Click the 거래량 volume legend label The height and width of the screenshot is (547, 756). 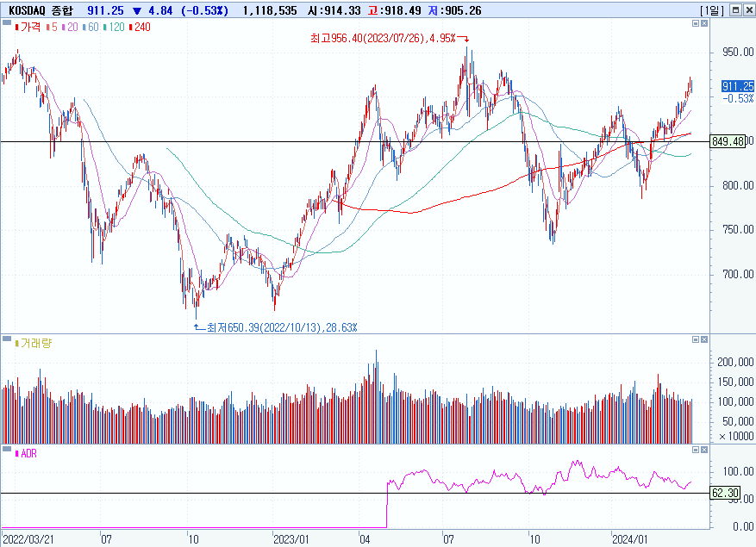click(34, 343)
